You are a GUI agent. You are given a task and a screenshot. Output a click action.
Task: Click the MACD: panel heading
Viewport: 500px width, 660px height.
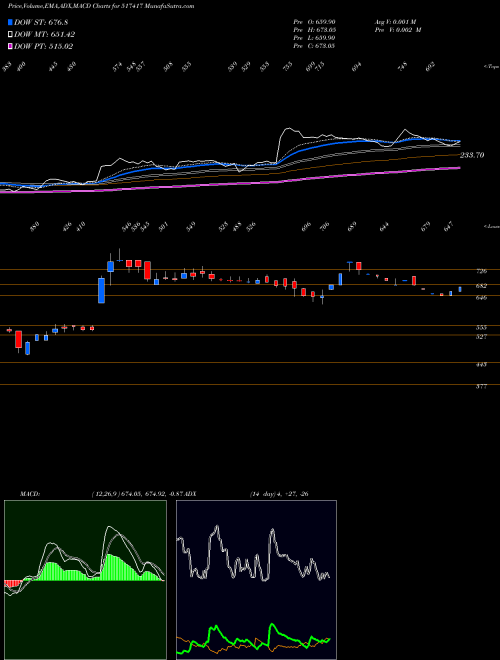tap(29, 494)
